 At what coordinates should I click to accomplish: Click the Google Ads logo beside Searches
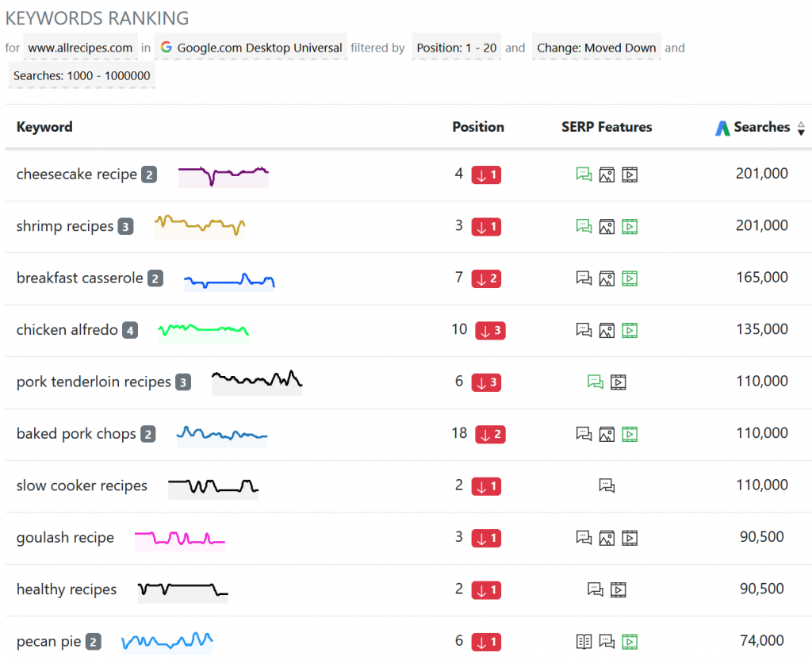pyautogui.click(x=722, y=128)
